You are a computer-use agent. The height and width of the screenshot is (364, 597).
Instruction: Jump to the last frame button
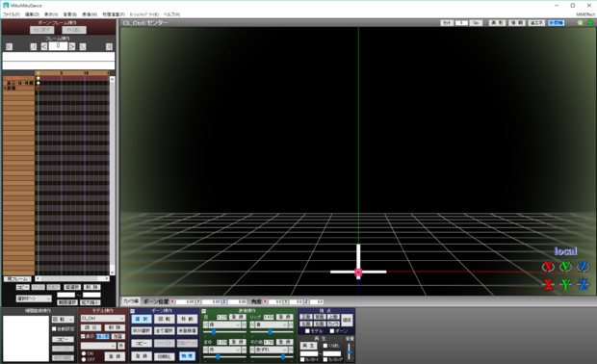tap(109, 46)
